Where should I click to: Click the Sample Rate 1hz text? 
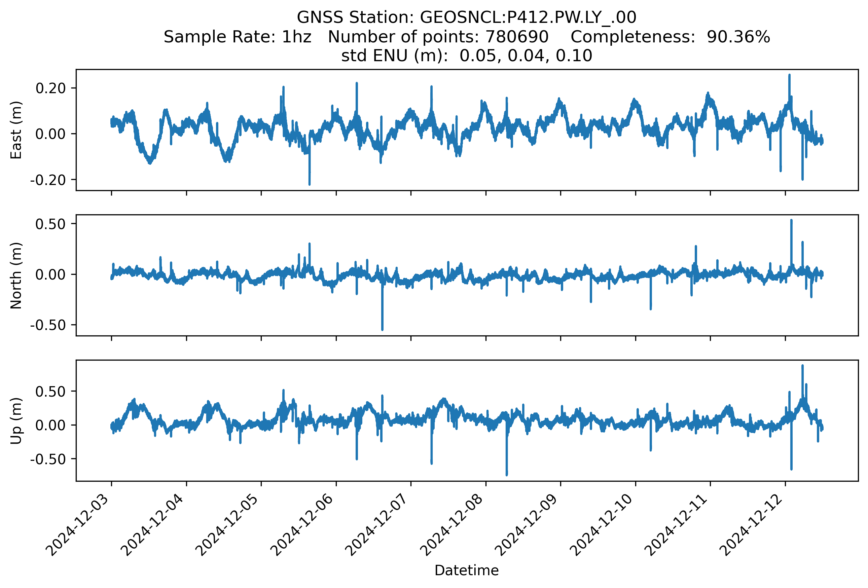pyautogui.click(x=237, y=37)
